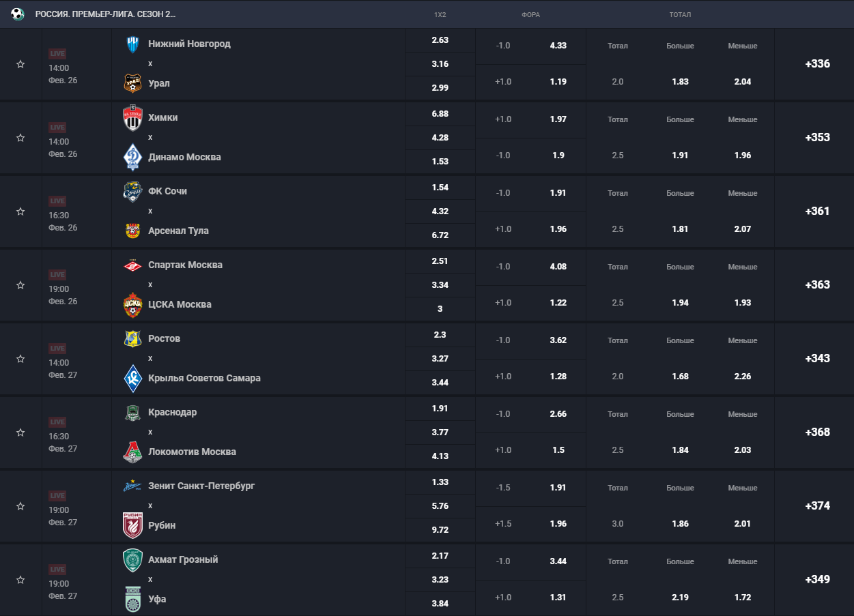Viewport: 854px width, 616px height.
Task: Click the Rubin team logo
Action: point(132,525)
